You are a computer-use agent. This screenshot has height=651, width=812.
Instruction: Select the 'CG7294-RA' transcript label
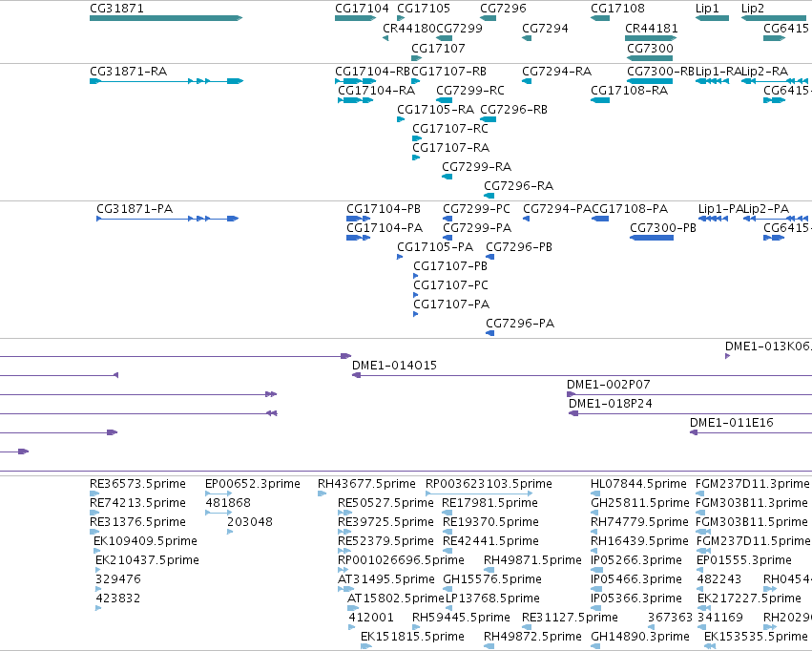556,72
